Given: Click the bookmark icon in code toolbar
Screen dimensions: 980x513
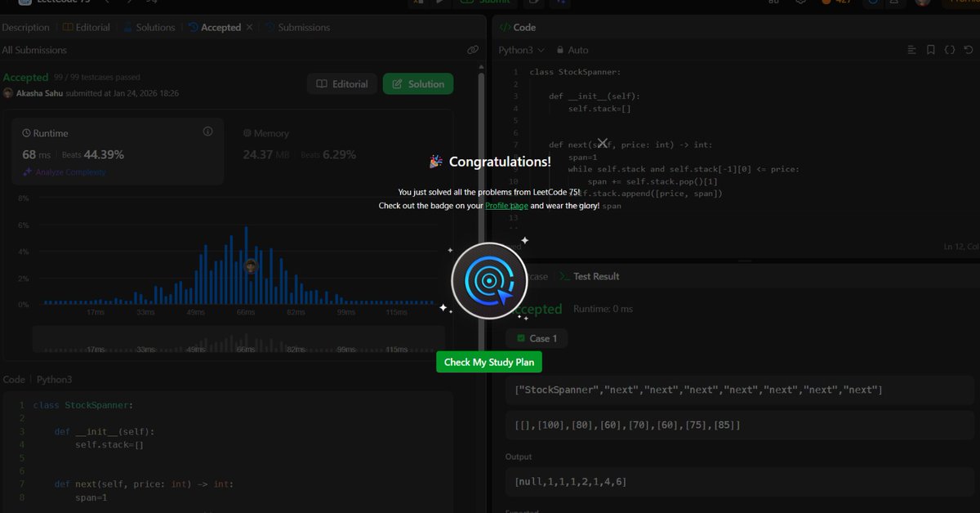Looking at the screenshot, I should 930,50.
